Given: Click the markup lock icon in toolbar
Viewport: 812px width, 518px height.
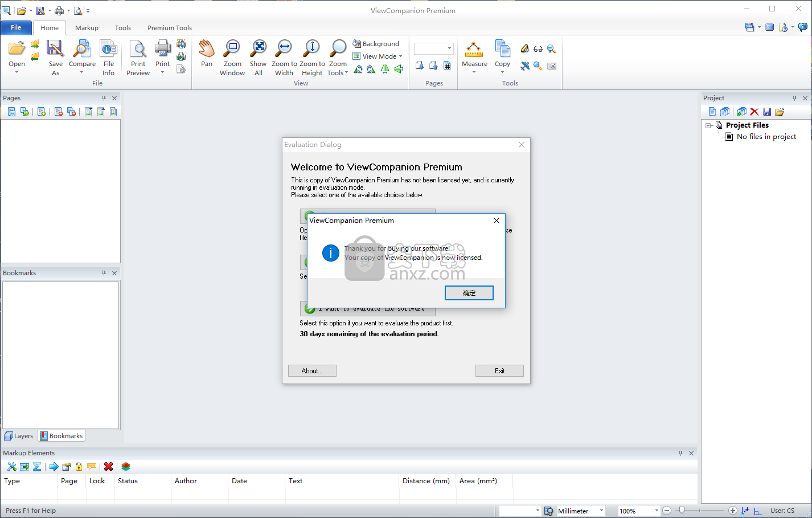Looking at the screenshot, I should click(79, 467).
